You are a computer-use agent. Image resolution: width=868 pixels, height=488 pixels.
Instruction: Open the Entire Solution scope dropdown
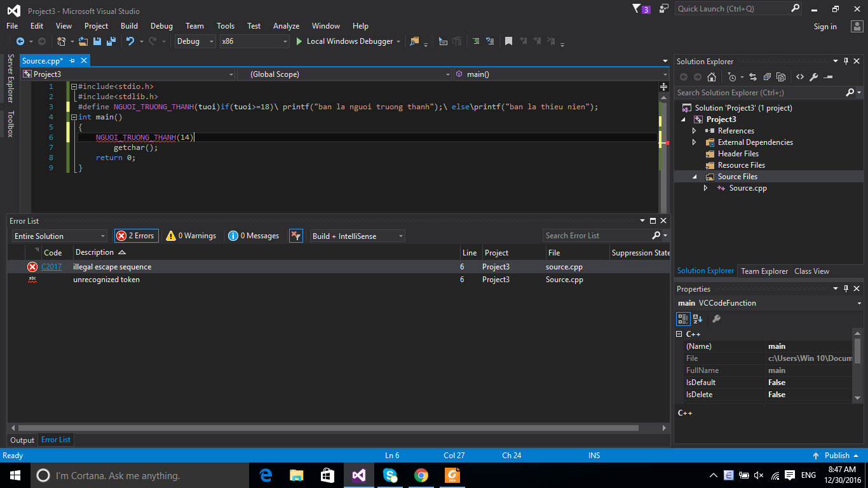click(60, 236)
